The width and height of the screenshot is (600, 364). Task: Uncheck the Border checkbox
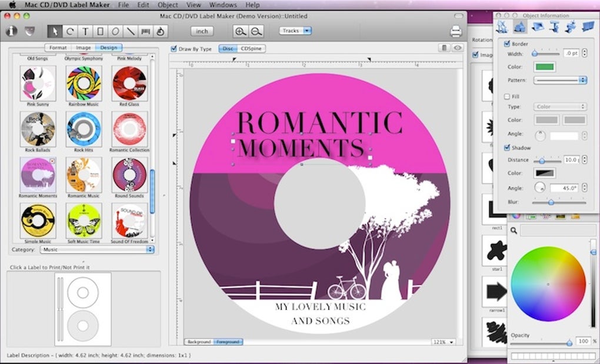[x=507, y=44]
